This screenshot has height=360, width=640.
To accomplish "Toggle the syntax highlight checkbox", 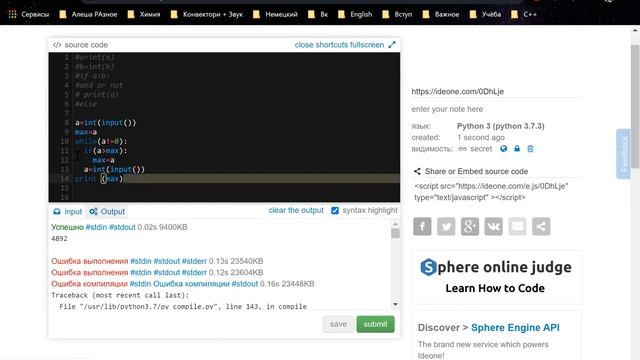I will [335, 211].
